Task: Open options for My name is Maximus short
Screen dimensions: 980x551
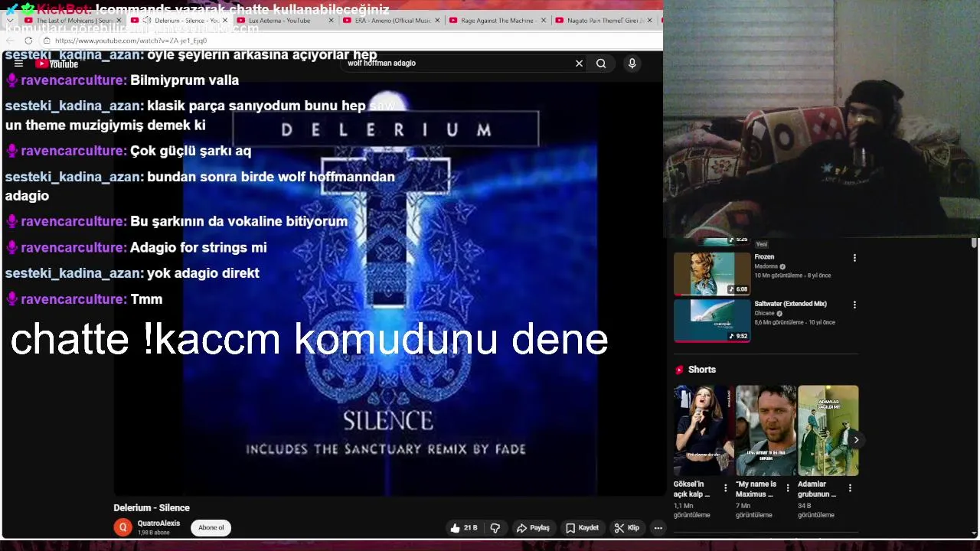Action: click(788, 487)
